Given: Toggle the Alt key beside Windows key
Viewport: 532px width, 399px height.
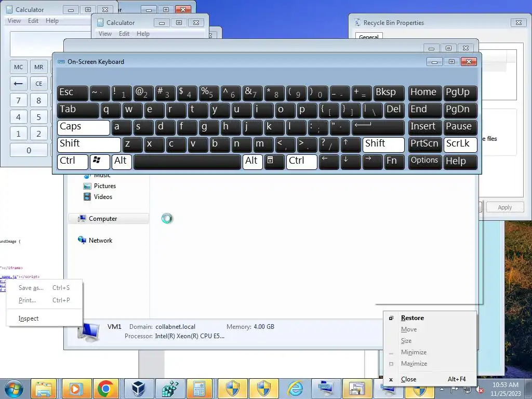Looking at the screenshot, I should coord(122,162).
